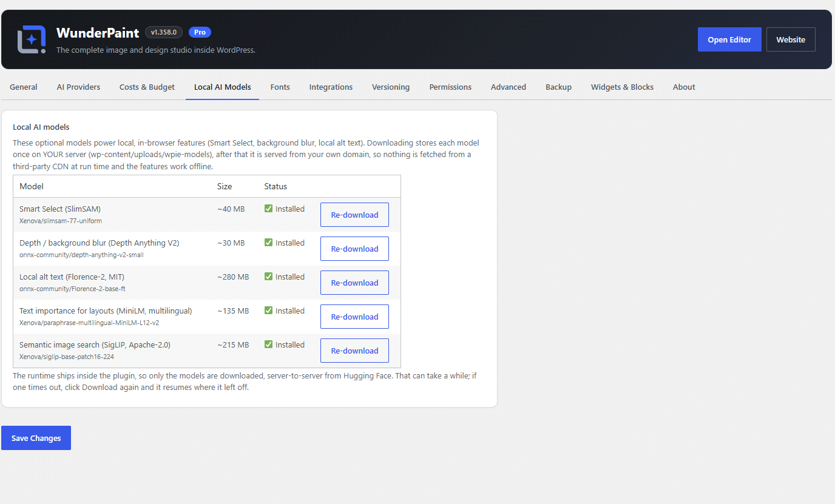
Task: Launch the editor with Open Editor
Action: [x=729, y=39]
